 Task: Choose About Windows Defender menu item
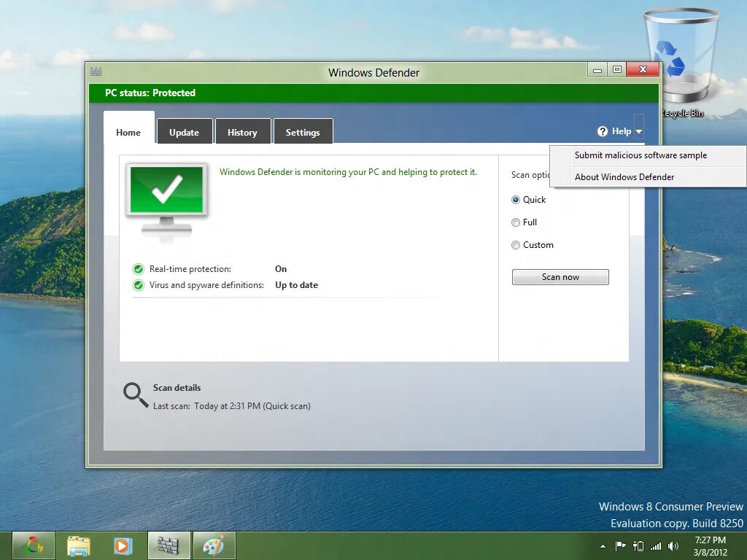click(649, 177)
